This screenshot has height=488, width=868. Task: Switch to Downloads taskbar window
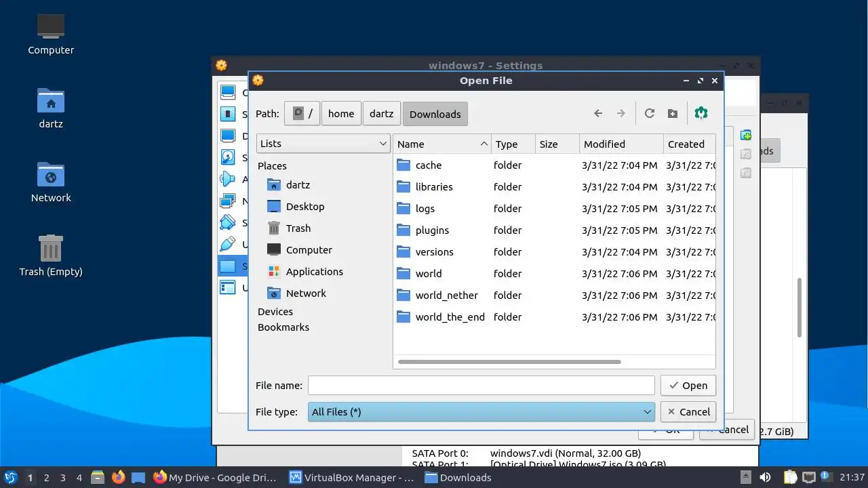tap(458, 477)
